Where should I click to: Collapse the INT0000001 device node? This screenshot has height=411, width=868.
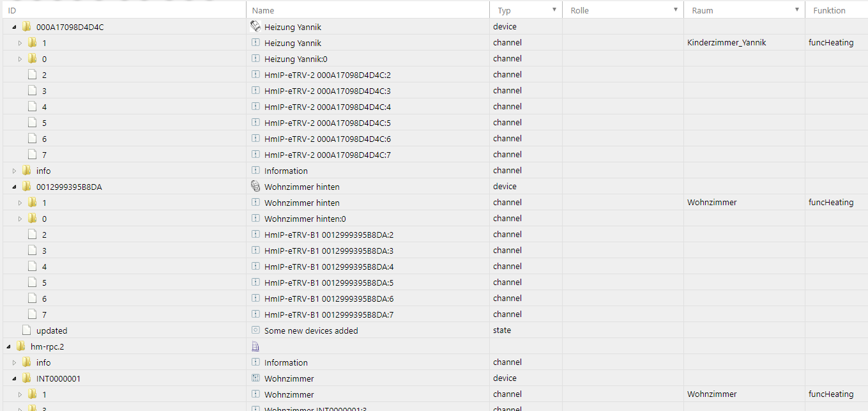pyautogui.click(x=14, y=378)
